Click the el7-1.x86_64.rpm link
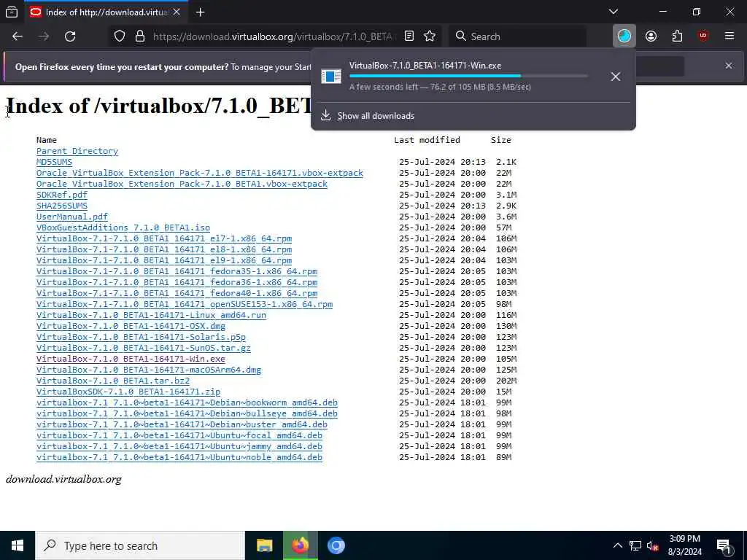The width and height of the screenshot is (747, 560). tap(164, 238)
